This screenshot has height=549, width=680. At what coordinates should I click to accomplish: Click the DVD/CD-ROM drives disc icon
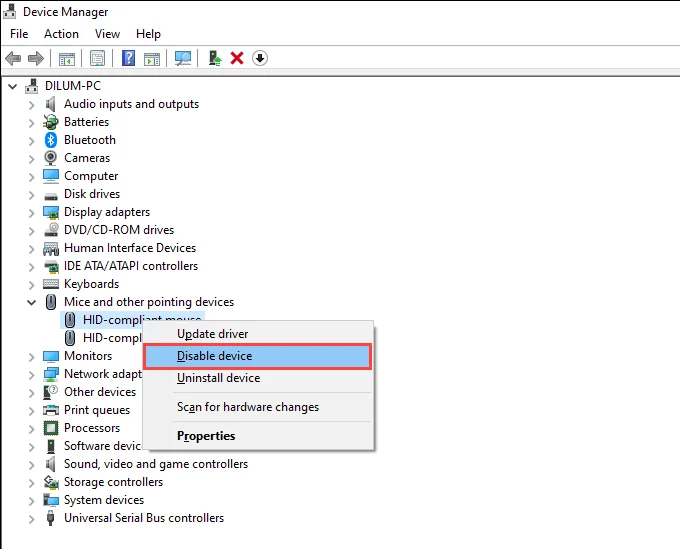(51, 230)
